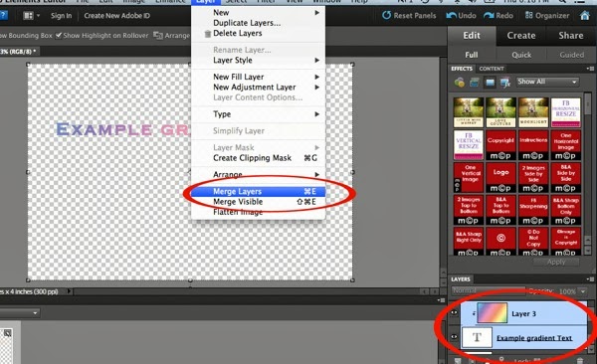Toggle Show Highlight on Rollover checkbox
This screenshot has width=597, height=364.
59,36
